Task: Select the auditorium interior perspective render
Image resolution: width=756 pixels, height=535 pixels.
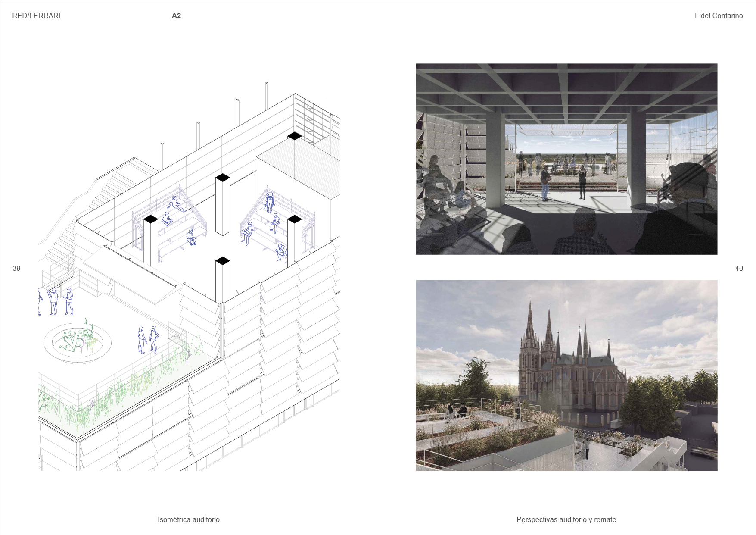Action: coord(566,159)
